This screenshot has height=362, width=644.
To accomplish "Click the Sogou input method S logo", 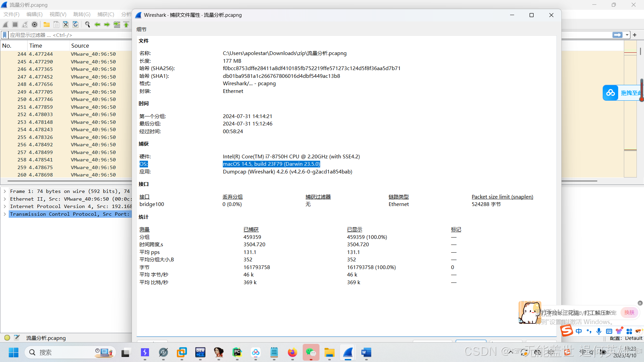I will pyautogui.click(x=566, y=331).
